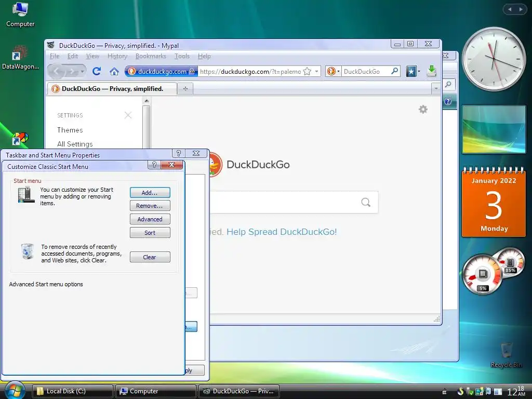Open a new browser tab
Viewport: 532px width, 399px height.
coord(185,88)
